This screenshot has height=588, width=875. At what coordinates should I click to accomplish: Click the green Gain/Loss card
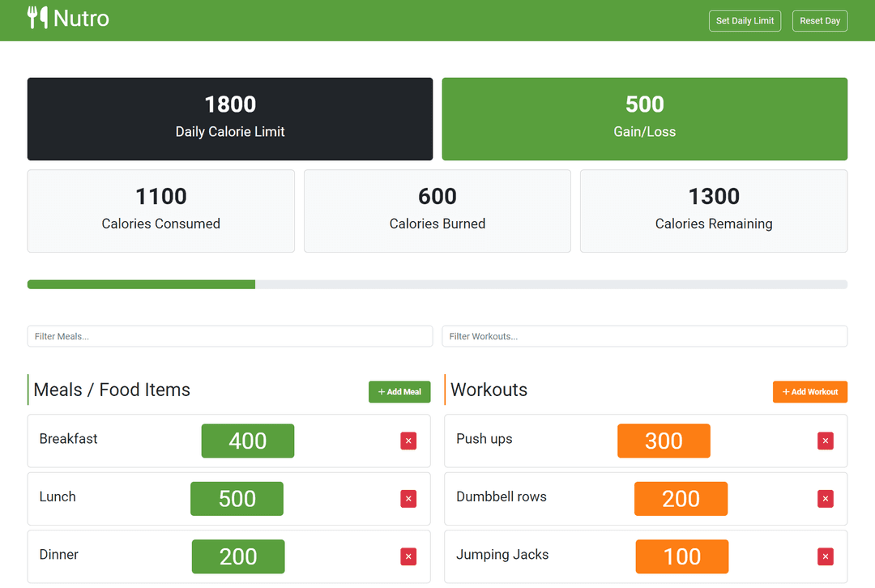[644, 119]
